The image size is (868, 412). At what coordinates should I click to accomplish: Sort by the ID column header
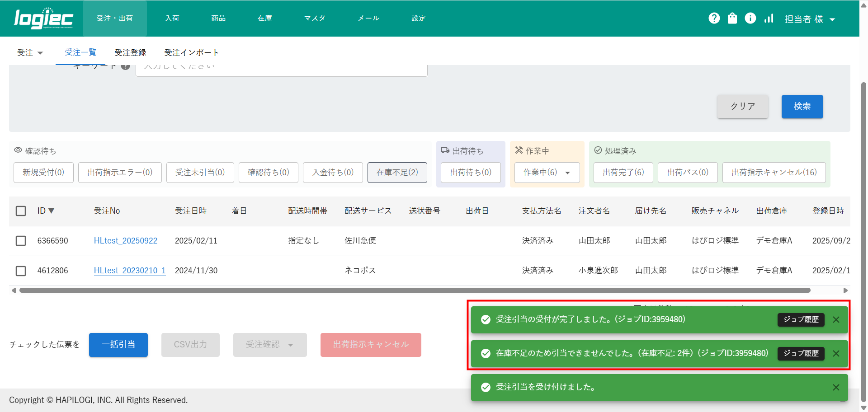pyautogui.click(x=46, y=211)
